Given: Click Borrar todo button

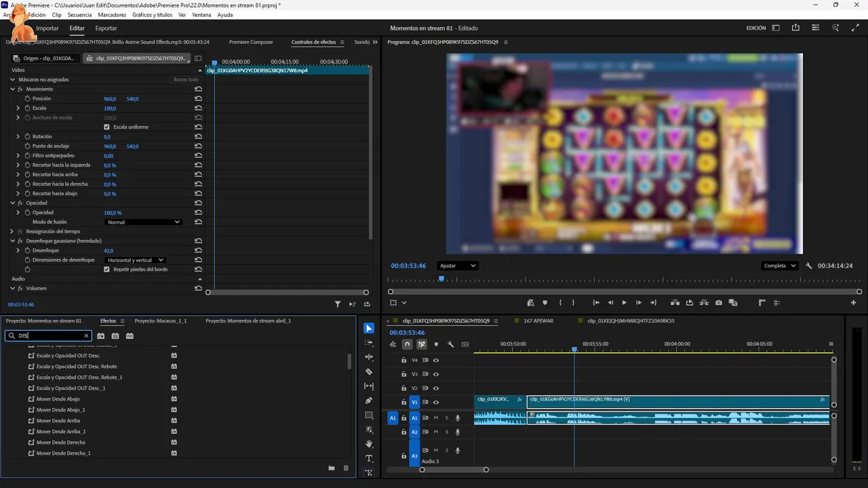Looking at the screenshot, I should pos(186,80).
